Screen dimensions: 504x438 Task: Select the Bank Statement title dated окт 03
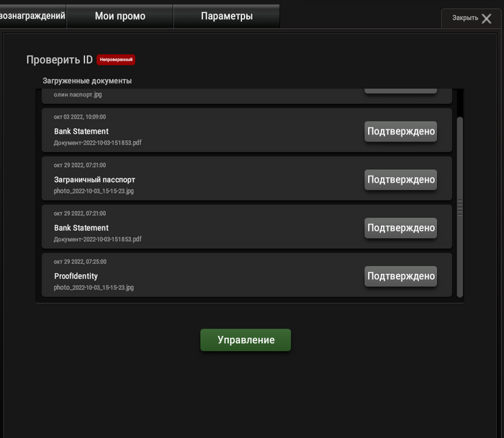pos(81,132)
